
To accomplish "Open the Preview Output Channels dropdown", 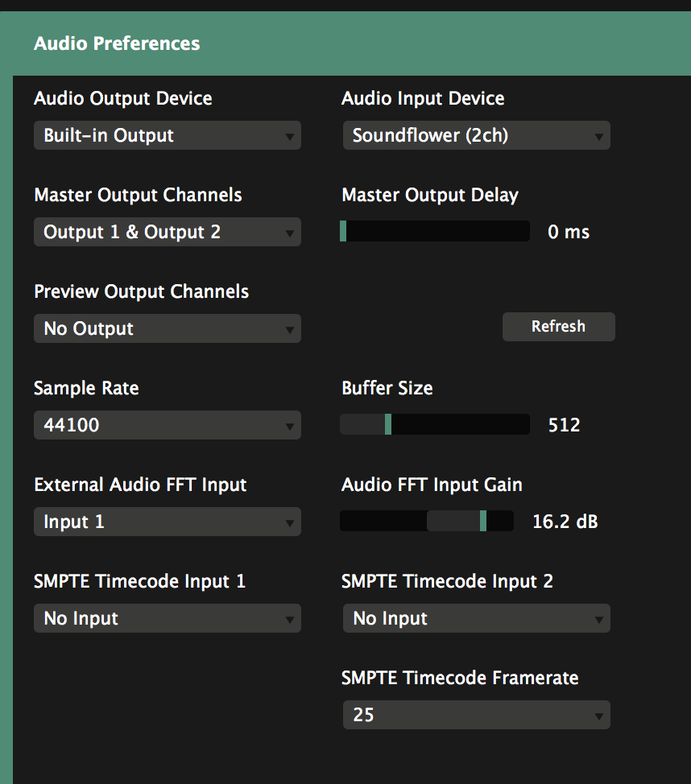I will pos(167,328).
